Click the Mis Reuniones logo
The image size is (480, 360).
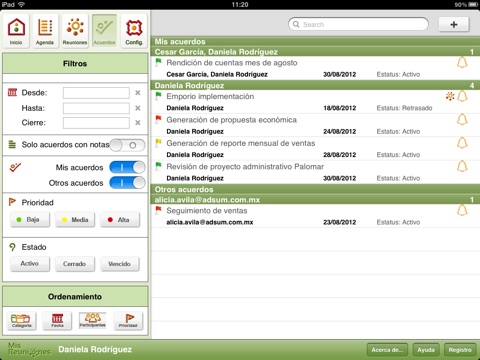[29, 349]
